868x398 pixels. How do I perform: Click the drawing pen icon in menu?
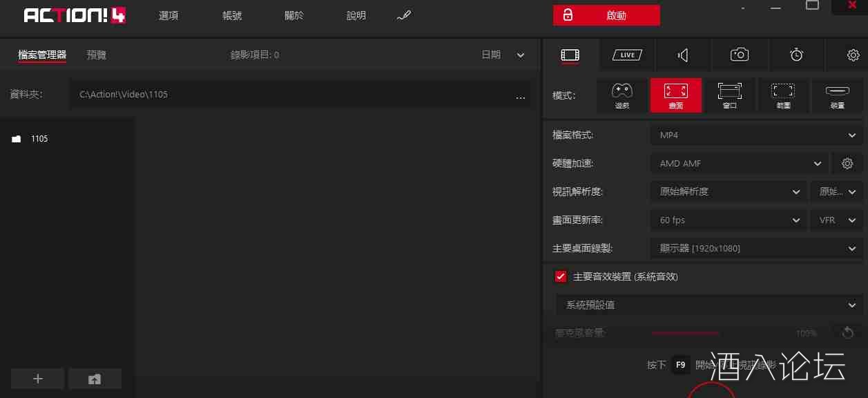coord(404,15)
